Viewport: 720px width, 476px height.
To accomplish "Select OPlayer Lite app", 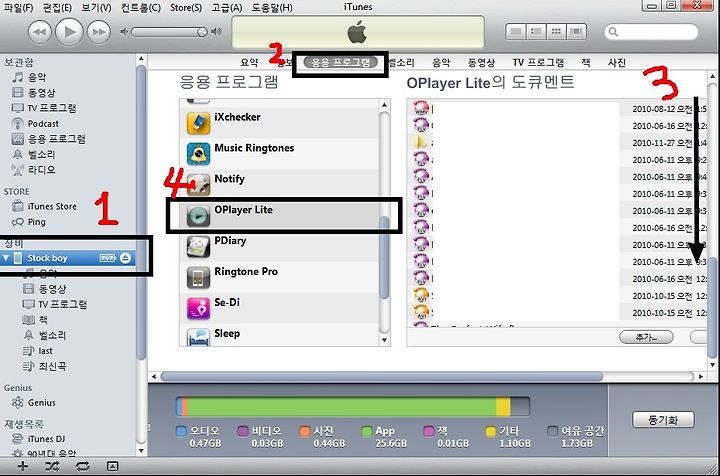I will (x=279, y=214).
